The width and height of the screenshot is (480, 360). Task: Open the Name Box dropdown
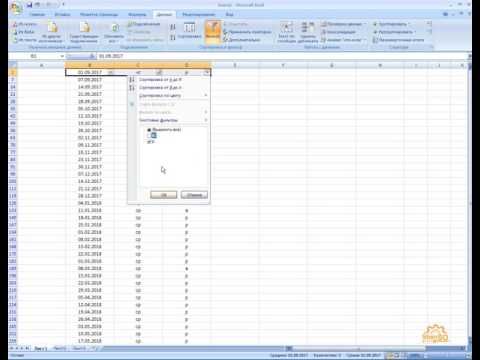click(62, 56)
